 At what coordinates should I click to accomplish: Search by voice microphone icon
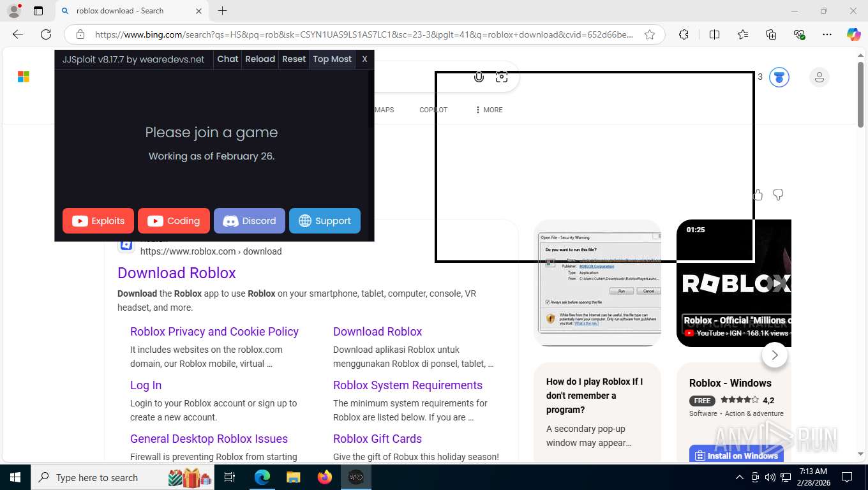(x=479, y=77)
